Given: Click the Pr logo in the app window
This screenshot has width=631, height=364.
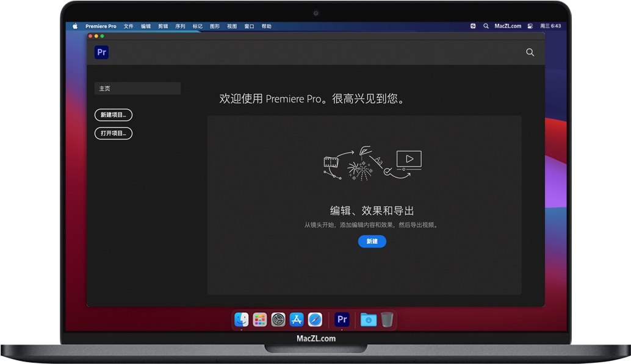Looking at the screenshot, I should (x=101, y=52).
